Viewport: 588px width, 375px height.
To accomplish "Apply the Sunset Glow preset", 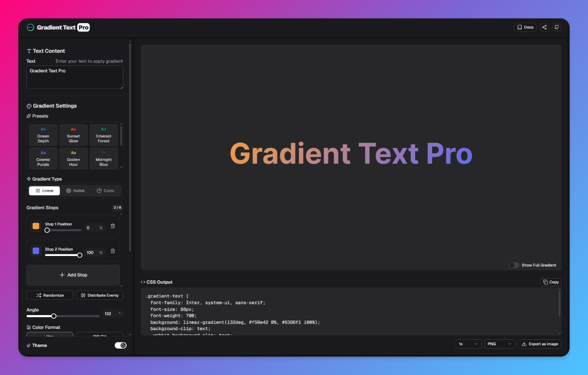I will pos(73,135).
